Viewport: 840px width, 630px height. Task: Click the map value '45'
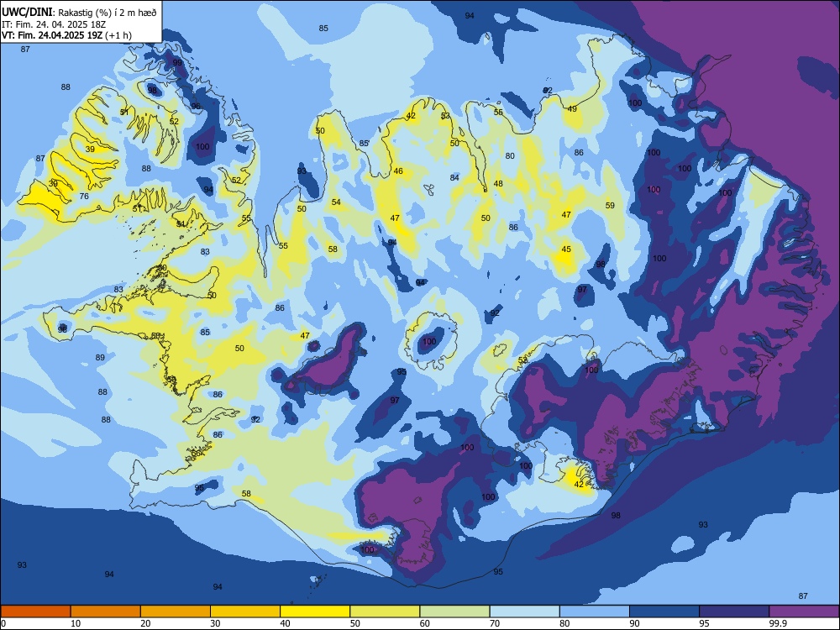pos(566,249)
